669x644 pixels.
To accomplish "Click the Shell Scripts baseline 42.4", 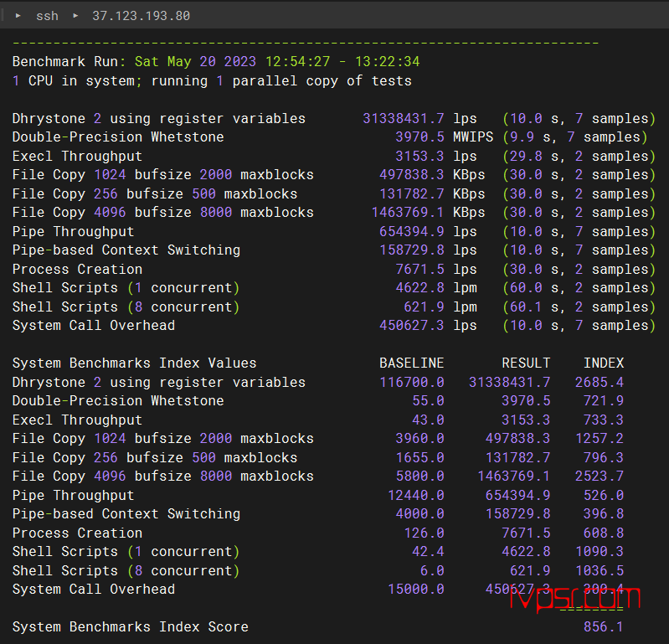I will click(x=428, y=551).
